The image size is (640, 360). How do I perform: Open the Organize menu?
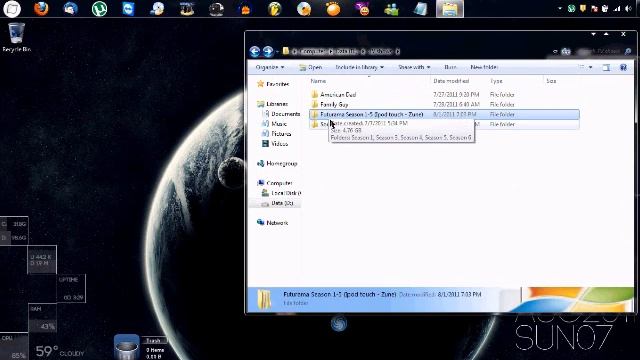coord(270,67)
